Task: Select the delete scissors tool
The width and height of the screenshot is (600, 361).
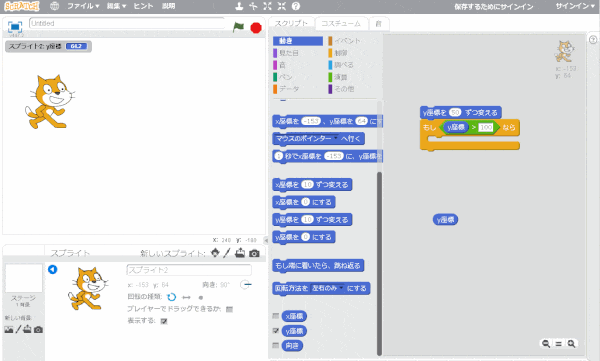Action: point(253,6)
